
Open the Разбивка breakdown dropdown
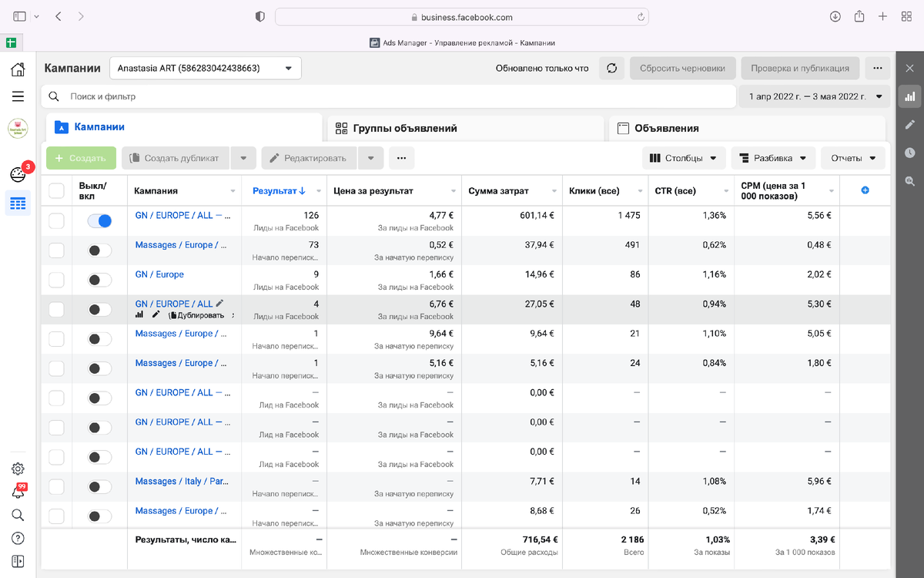pyautogui.click(x=773, y=158)
